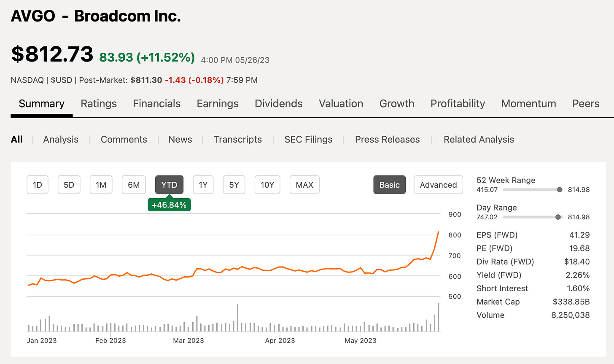Switch to Advanced chart mode

tap(438, 185)
